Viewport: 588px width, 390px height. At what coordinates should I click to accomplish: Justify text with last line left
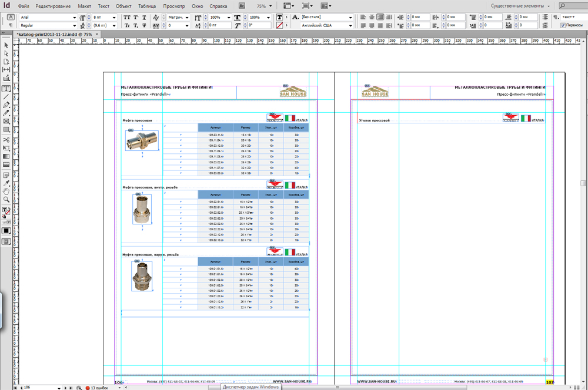(363, 25)
